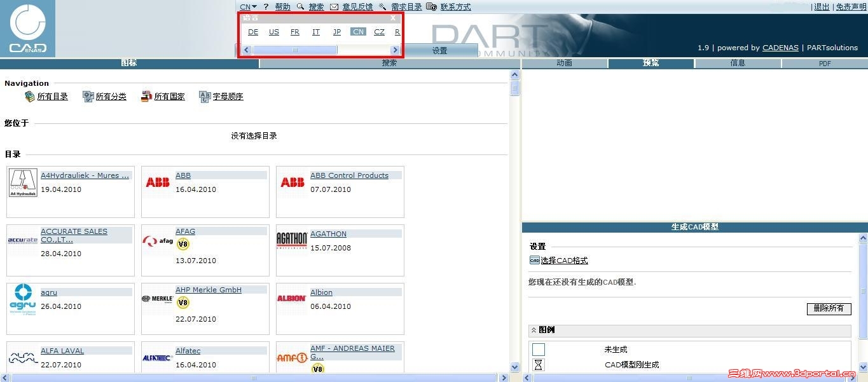Click the 删除所有 button

point(829,308)
